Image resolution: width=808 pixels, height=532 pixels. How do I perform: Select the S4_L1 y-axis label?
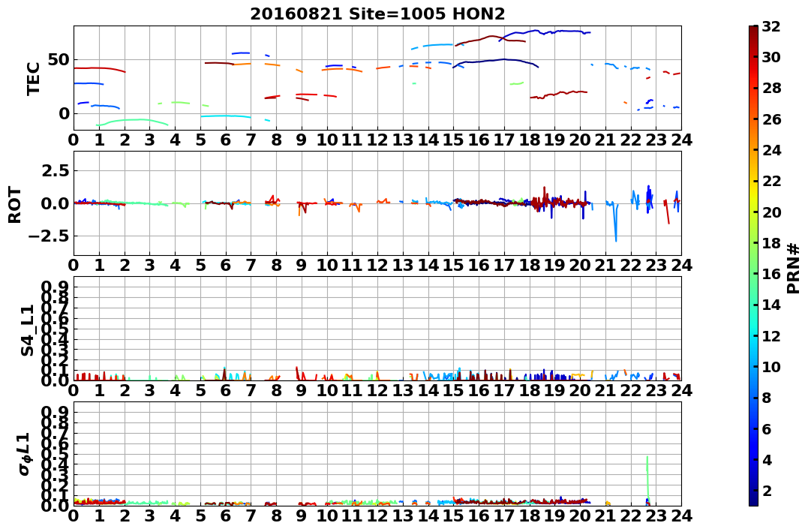point(27,330)
